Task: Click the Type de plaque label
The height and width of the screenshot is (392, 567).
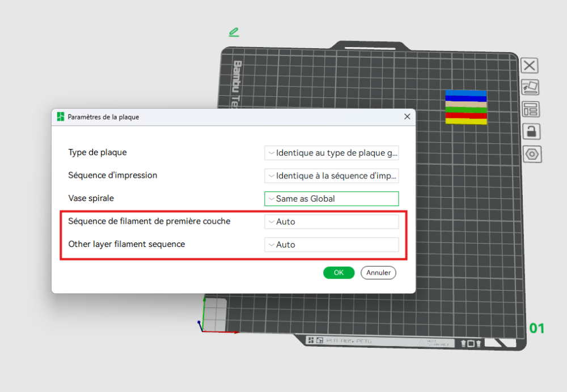Action: (98, 152)
